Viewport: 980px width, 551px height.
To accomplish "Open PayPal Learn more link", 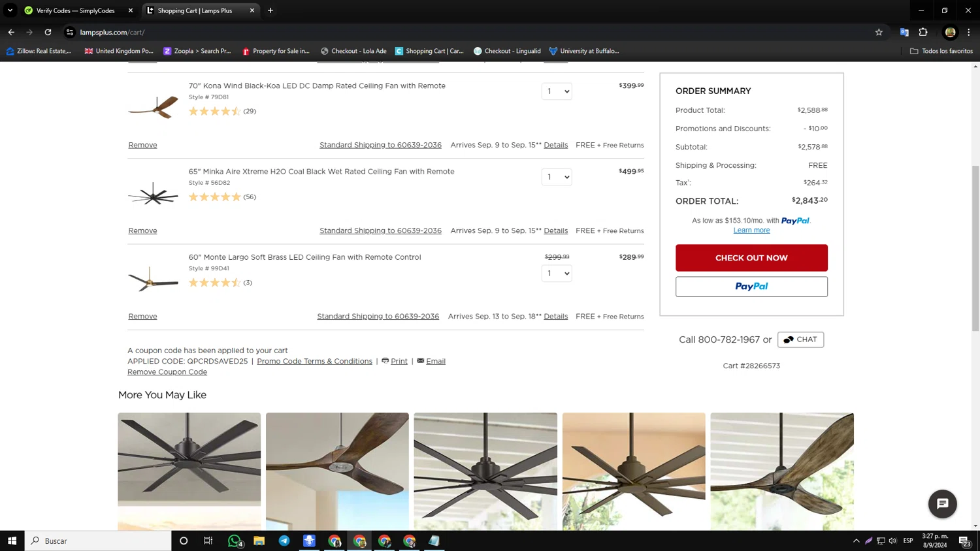I will (751, 230).
